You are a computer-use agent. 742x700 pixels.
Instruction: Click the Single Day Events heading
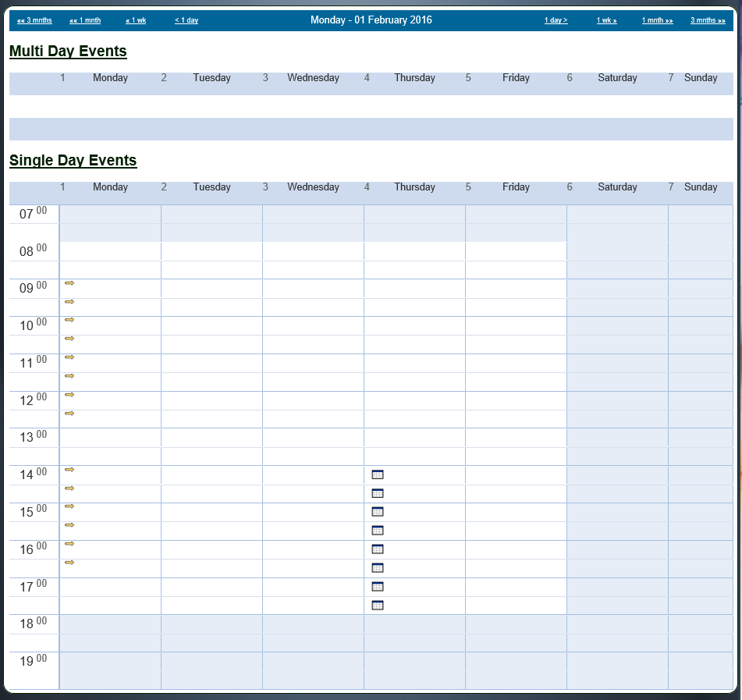click(73, 161)
